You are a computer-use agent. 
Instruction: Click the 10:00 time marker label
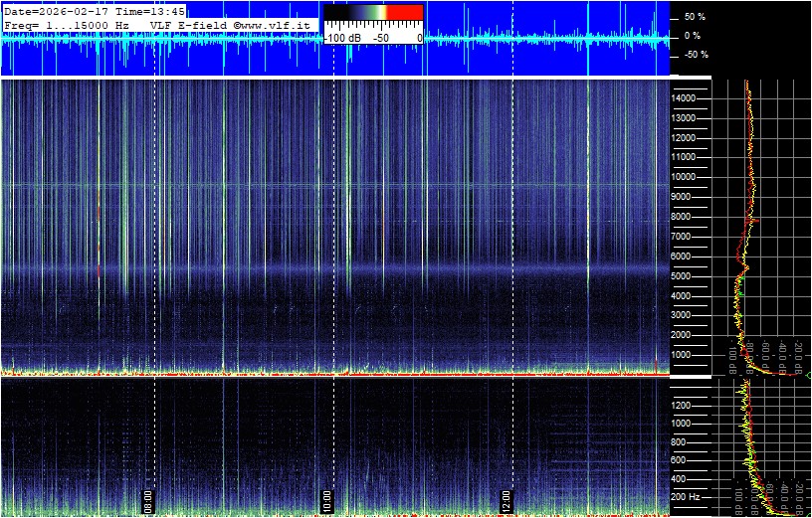[327, 498]
